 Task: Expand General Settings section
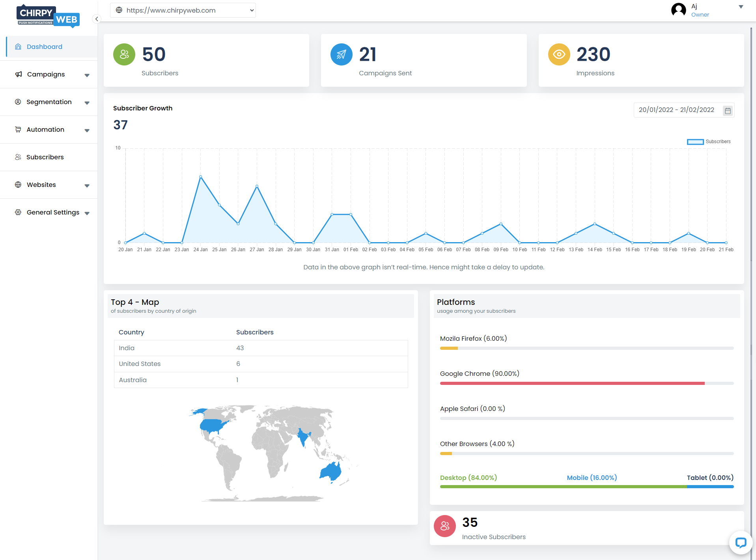point(49,213)
